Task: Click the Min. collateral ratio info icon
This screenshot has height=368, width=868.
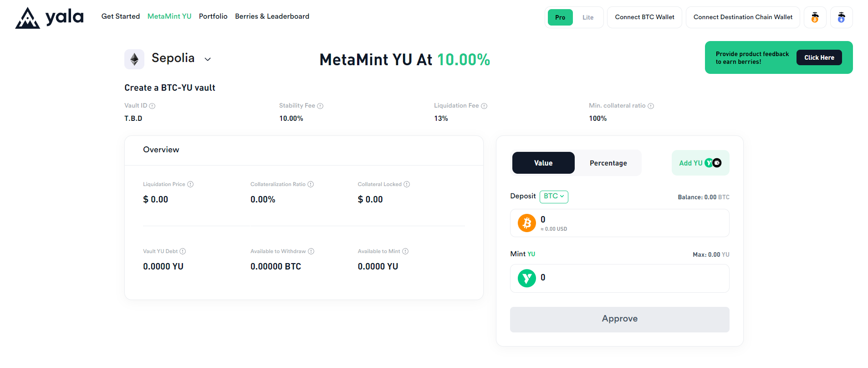Action: 651,106
